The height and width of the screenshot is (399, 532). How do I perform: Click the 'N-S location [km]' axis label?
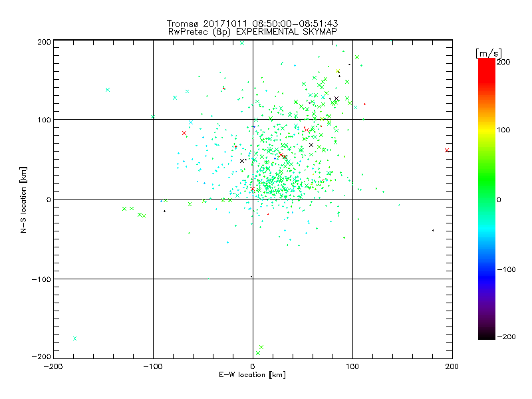pyautogui.click(x=23, y=200)
